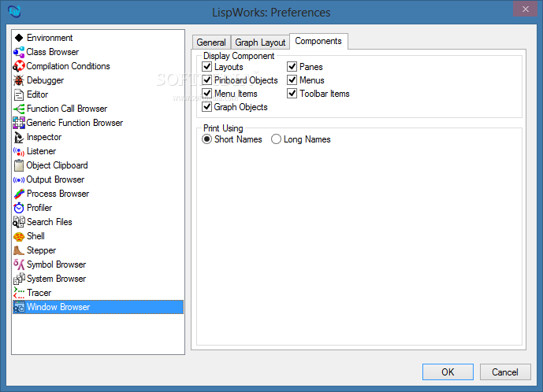The height and width of the screenshot is (392, 543).
Task: Click the Debugger bug icon
Action: [19, 80]
